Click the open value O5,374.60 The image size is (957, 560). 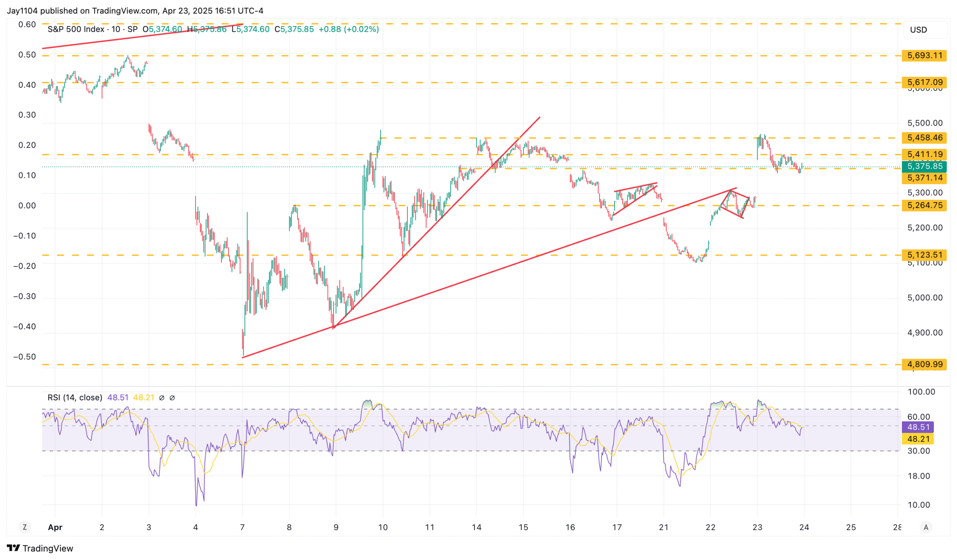tap(163, 29)
